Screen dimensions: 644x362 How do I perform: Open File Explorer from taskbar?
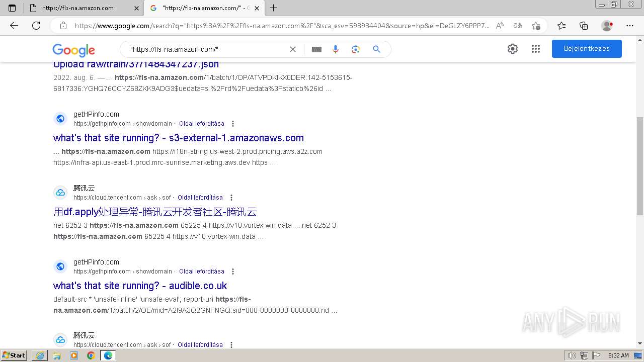point(57,355)
